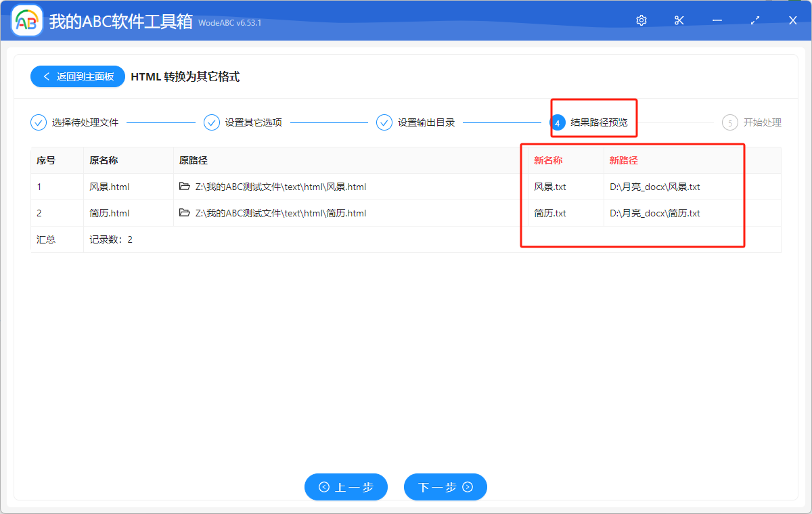Click the numbered badge on step 4
This screenshot has width=812, height=514.
click(558, 122)
